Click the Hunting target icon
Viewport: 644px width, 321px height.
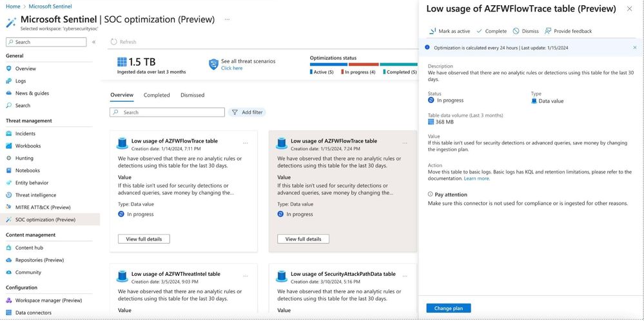(x=8, y=158)
